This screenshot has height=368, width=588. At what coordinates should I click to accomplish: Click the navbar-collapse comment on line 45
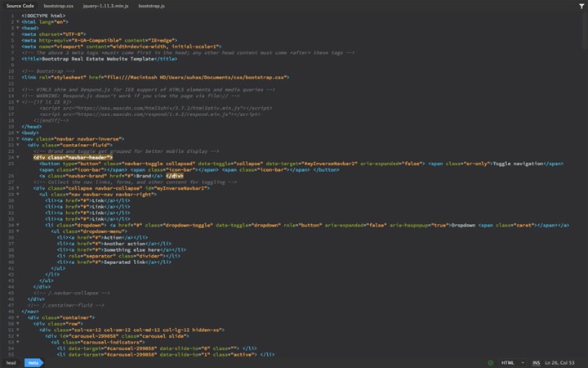coord(72,293)
